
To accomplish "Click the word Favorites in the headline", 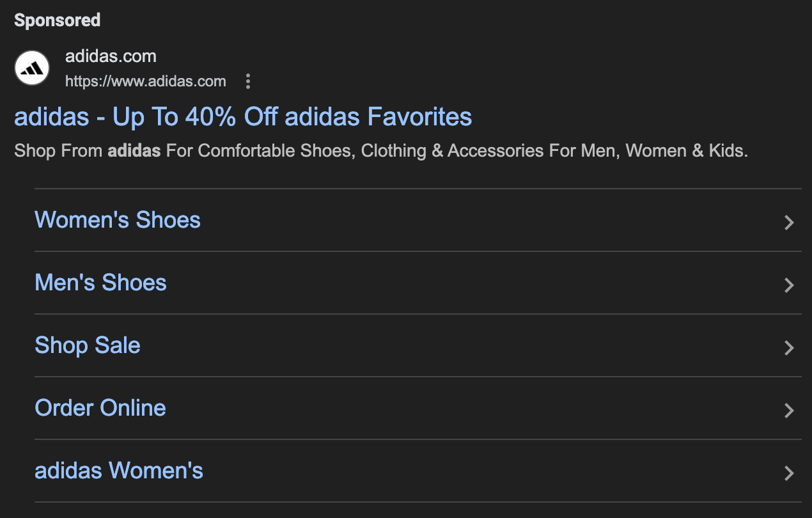I will [419, 117].
